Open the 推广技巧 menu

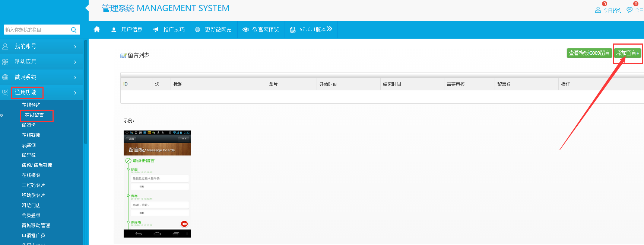coord(169,30)
